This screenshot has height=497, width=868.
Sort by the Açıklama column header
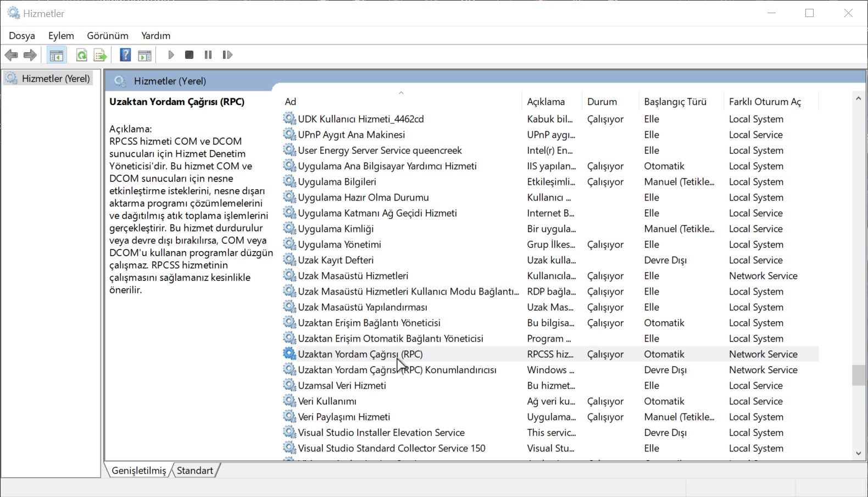[551, 101]
